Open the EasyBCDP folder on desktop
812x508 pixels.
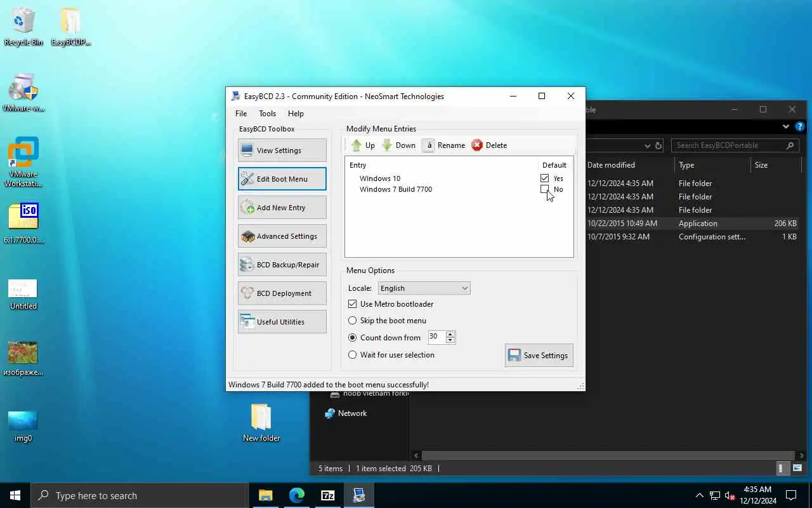click(x=70, y=27)
